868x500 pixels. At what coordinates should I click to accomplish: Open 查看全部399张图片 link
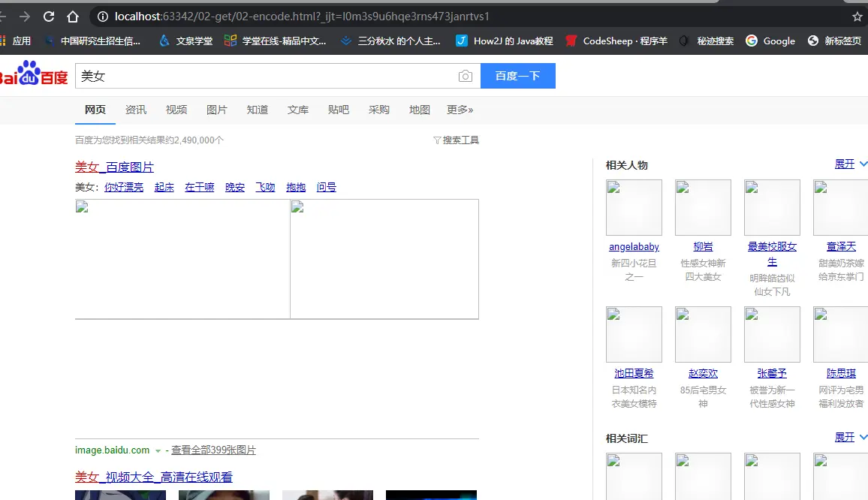[x=213, y=450]
